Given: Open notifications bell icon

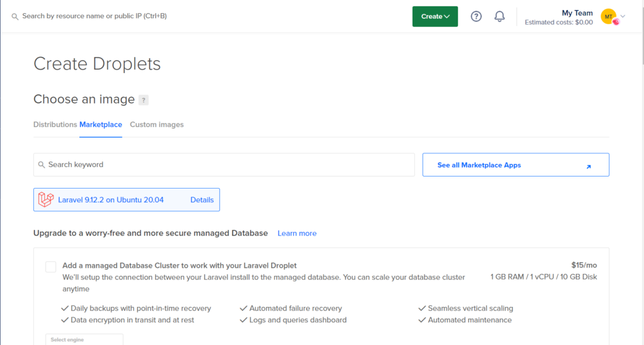Looking at the screenshot, I should pos(499,16).
